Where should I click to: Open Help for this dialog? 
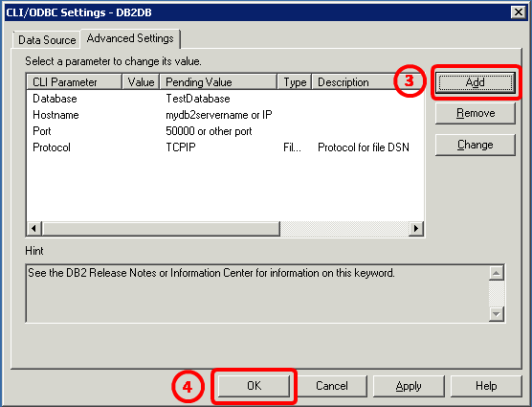click(x=486, y=386)
